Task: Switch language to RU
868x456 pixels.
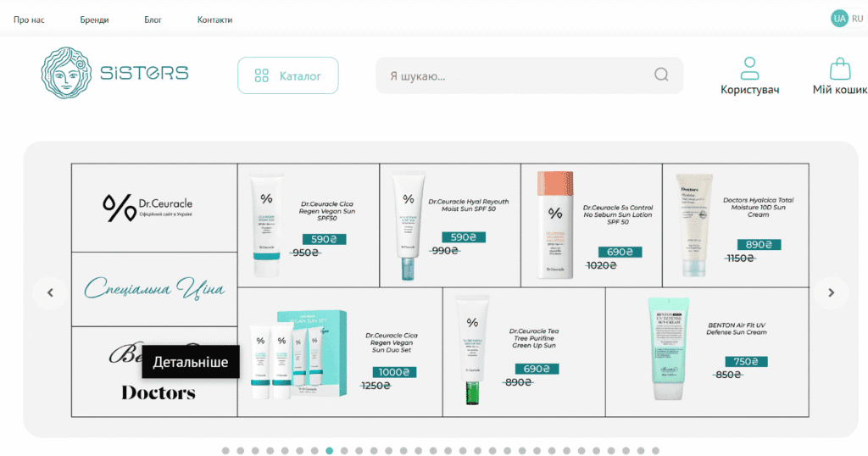Action: (x=858, y=19)
